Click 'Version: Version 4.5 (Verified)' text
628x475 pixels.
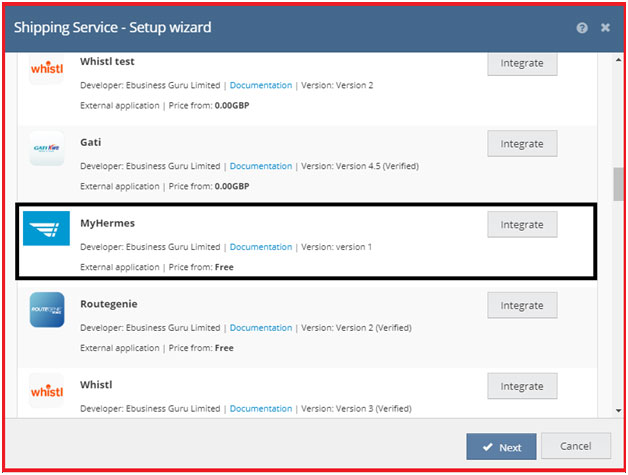pos(360,166)
